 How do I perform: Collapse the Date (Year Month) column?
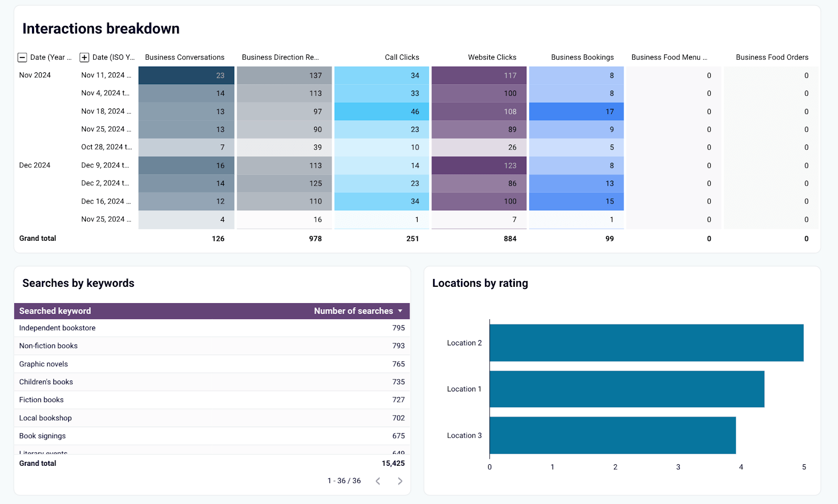point(23,58)
